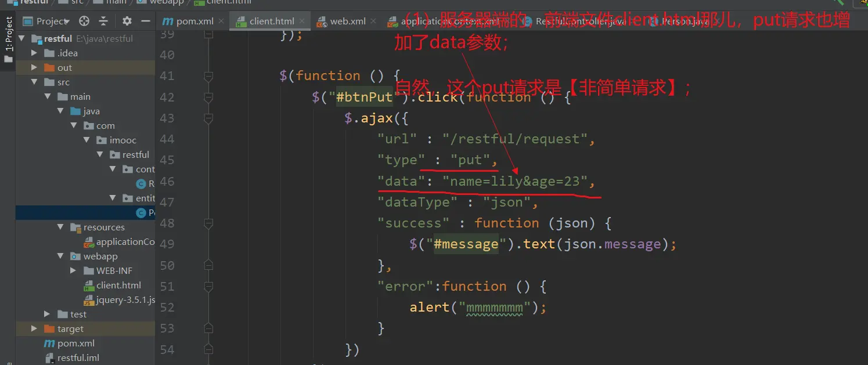This screenshot has width=868, height=365.
Task: Toggle the code fold marker at line 41
Action: pos(208,75)
